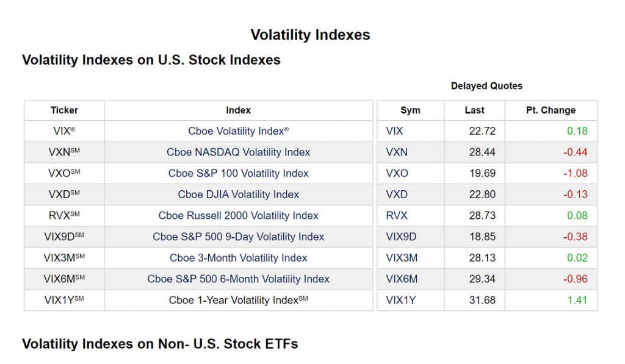Open the Cboe Russell 2000 Volatility Index link

[238, 215]
